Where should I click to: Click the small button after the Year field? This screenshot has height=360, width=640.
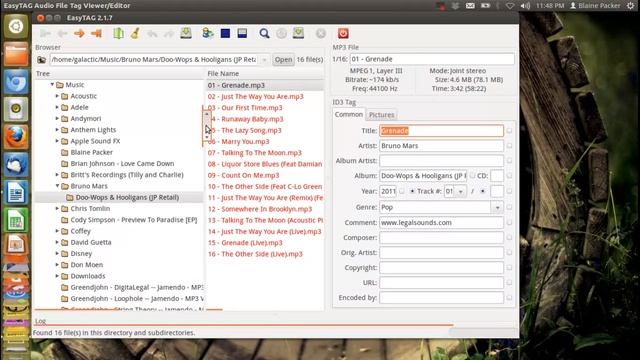(x=402, y=191)
